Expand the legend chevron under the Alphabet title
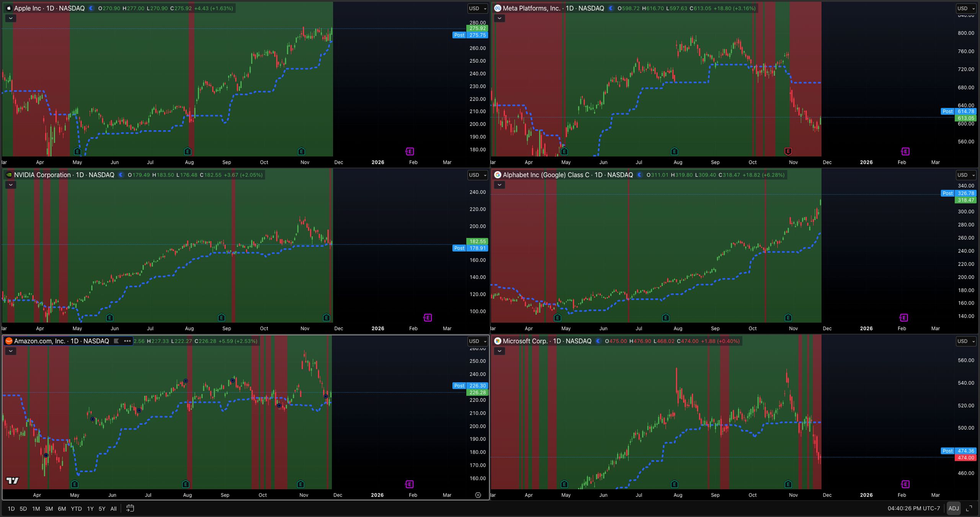 point(499,185)
